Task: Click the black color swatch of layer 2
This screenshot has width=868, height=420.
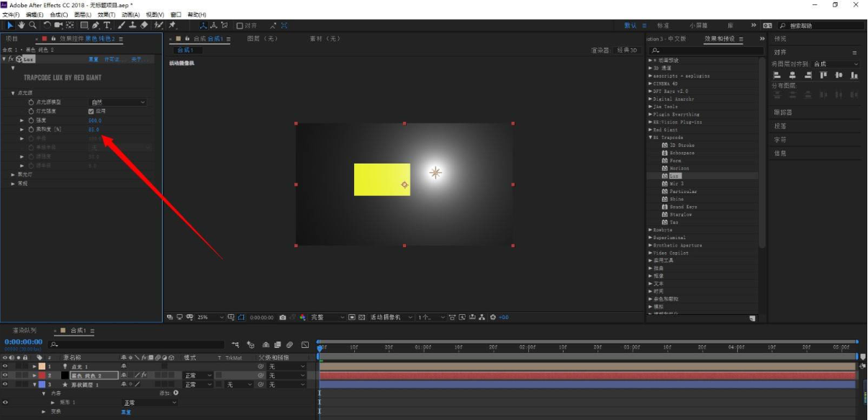Action: 64,375
